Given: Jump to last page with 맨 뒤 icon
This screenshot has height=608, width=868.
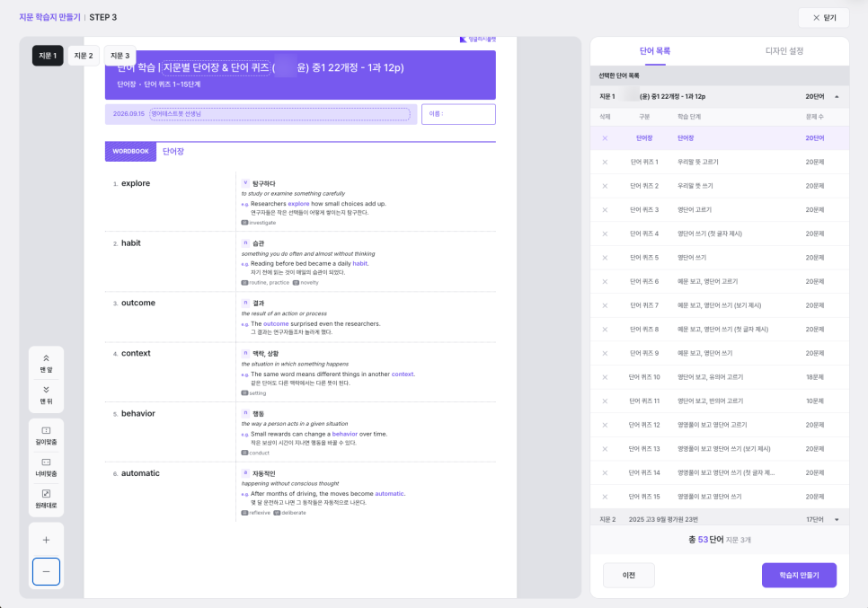Looking at the screenshot, I should 46,395.
